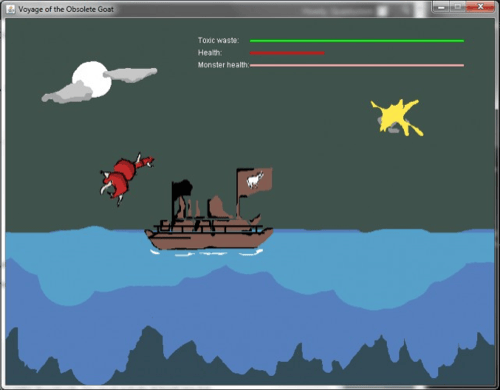Image resolution: width=500 pixels, height=390 pixels.
Task: Click the pink Monster health bar
Action: click(x=357, y=65)
